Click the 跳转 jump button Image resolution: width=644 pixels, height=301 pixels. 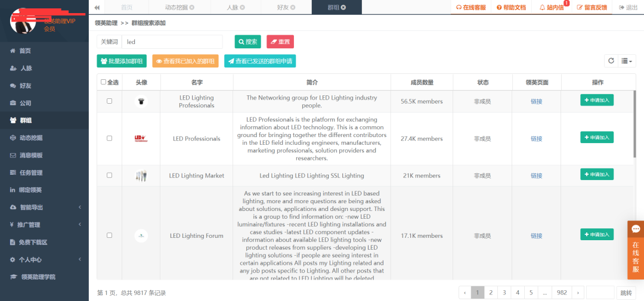point(626,293)
